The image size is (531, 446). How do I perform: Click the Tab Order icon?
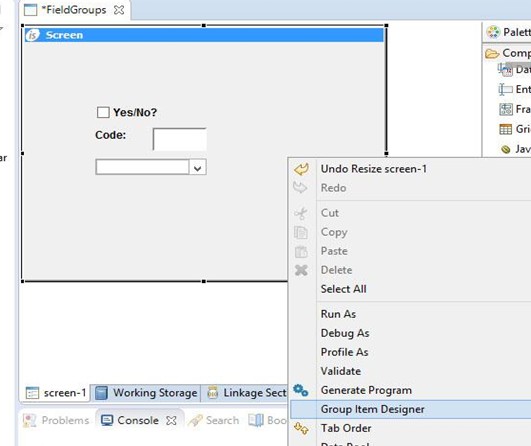[x=301, y=428]
